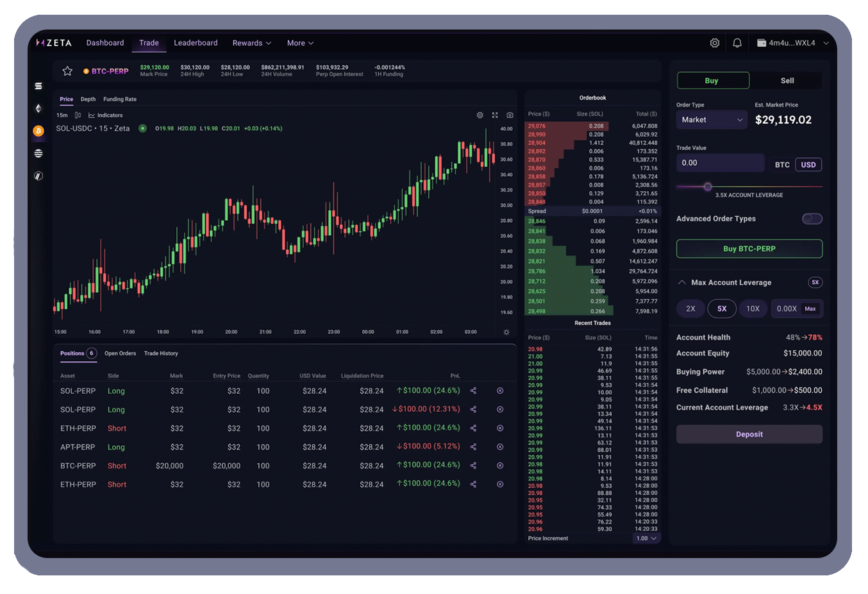This screenshot has height=594, width=868.
Task: Click the Buy BTC-PERP button
Action: 749,249
